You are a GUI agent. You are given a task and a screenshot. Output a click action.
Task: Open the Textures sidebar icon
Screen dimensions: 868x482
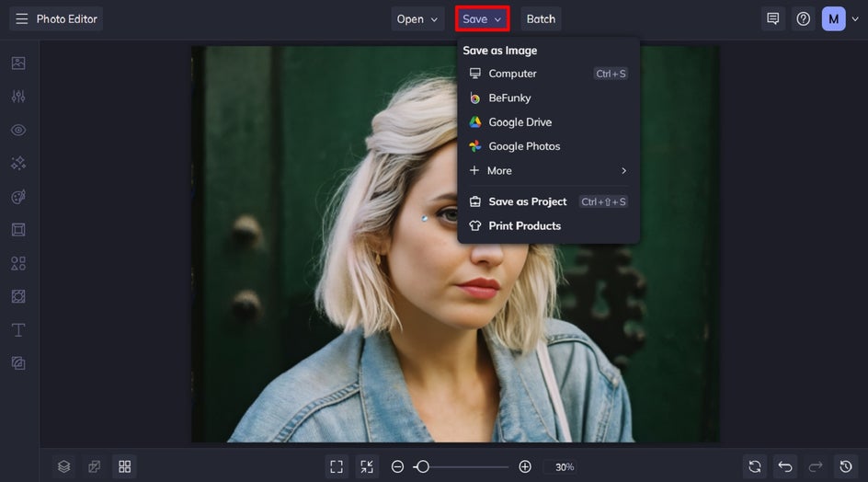(18, 363)
